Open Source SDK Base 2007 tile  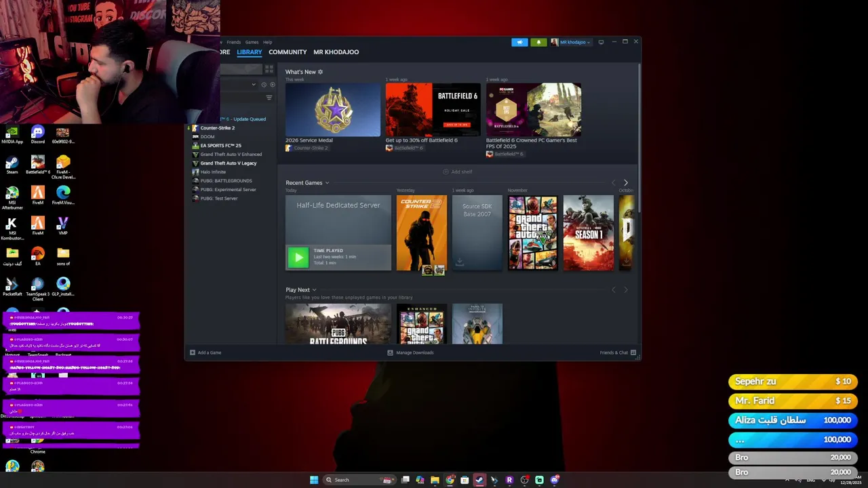click(477, 233)
